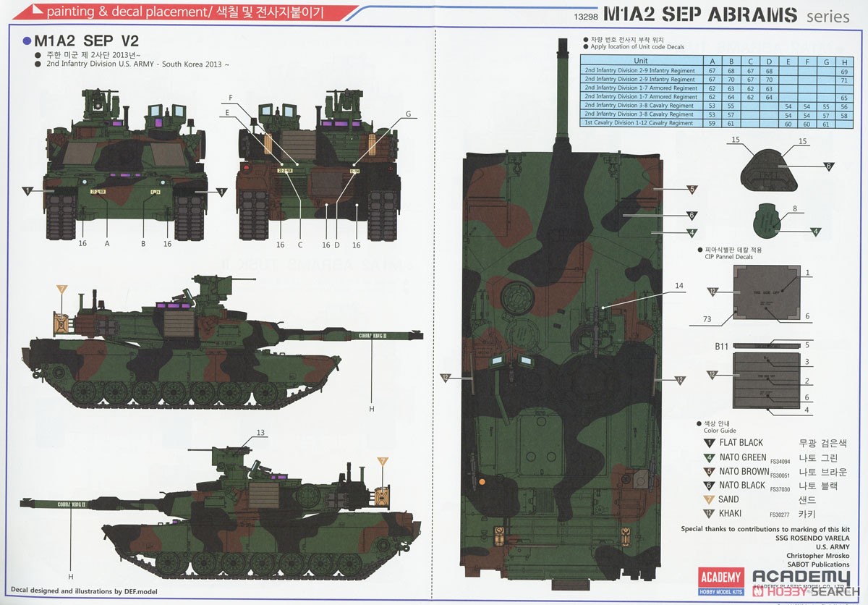The width and height of the screenshot is (868, 605).
Task: Click table cell value '65'
Action: click(844, 97)
